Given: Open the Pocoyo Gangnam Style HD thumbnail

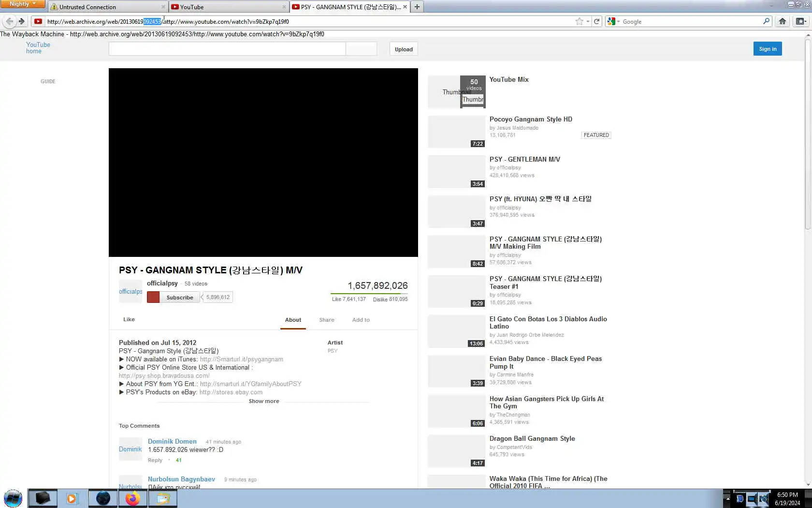Looking at the screenshot, I should pos(457,132).
